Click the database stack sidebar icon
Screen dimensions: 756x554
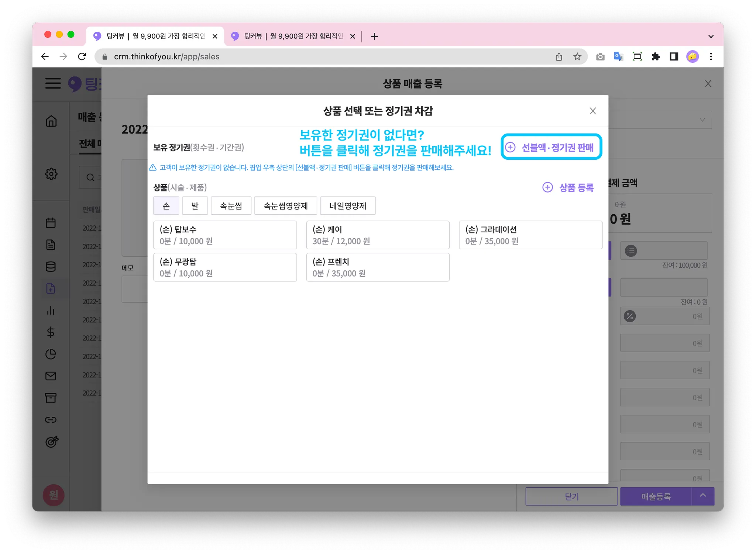(x=51, y=267)
